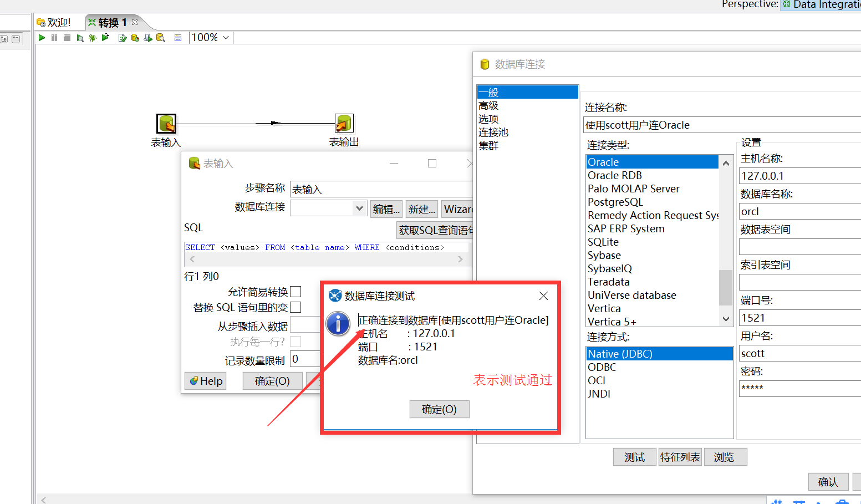Toggle the 执行每一行? checkbox
Image resolution: width=861 pixels, height=504 pixels.
pos(296,342)
